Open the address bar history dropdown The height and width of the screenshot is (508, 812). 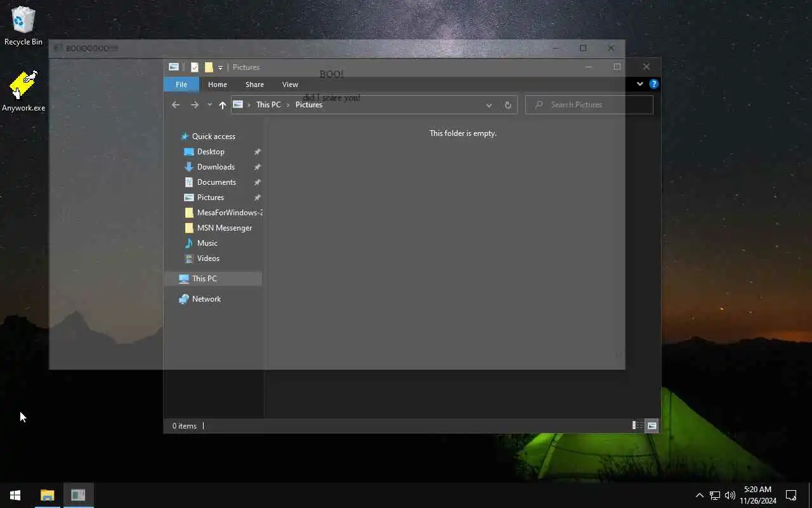tap(488, 105)
